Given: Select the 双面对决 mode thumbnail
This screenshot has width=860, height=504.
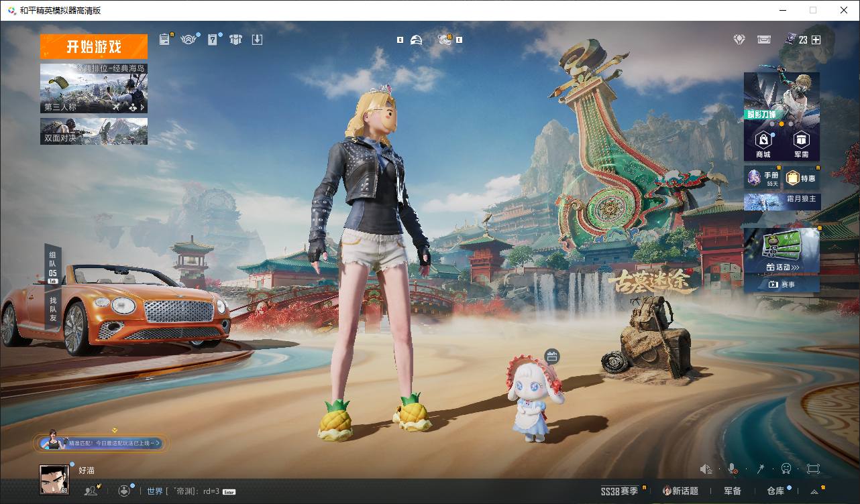Looking at the screenshot, I should 94,131.
